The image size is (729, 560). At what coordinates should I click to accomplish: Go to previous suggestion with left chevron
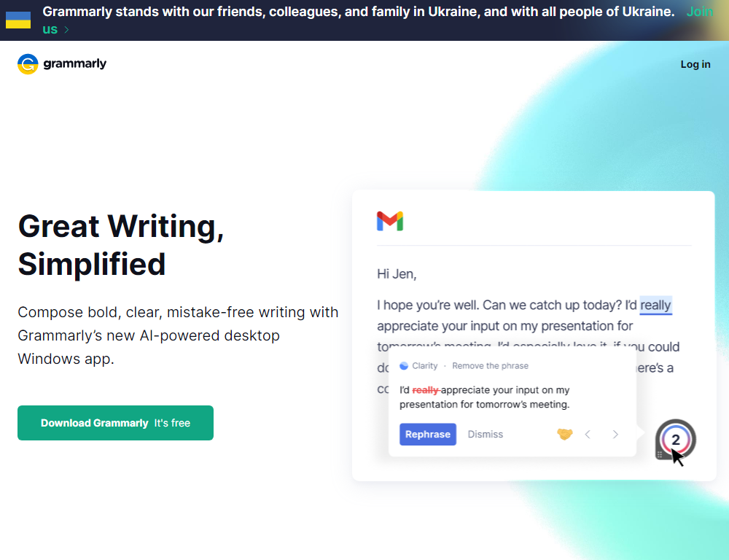click(x=588, y=435)
